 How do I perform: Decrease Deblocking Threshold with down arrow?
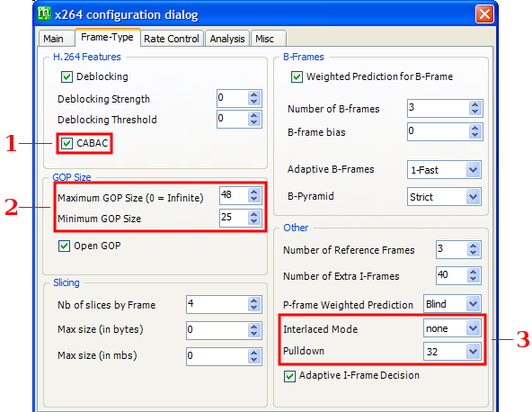(254, 123)
